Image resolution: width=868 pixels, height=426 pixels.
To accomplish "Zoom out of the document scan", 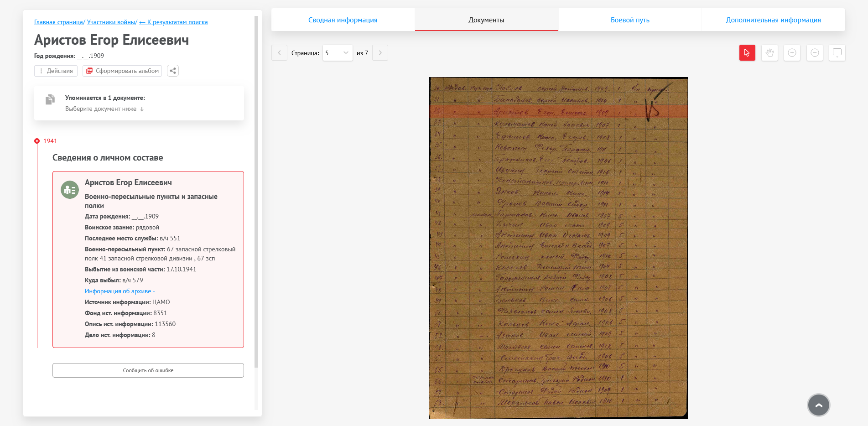I will tap(815, 53).
